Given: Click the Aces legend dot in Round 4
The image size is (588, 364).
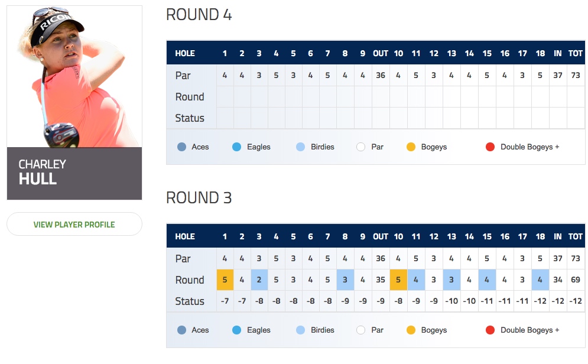Looking at the screenshot, I should click(x=181, y=147).
